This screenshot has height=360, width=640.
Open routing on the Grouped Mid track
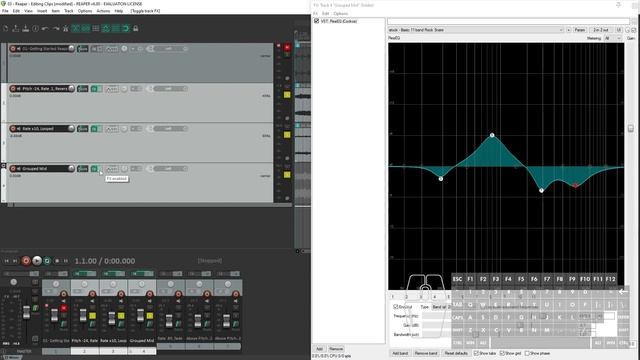[83, 169]
